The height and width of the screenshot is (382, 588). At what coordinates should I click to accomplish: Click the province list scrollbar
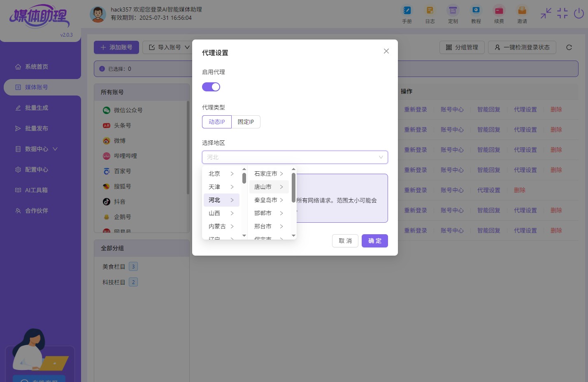coord(244,178)
